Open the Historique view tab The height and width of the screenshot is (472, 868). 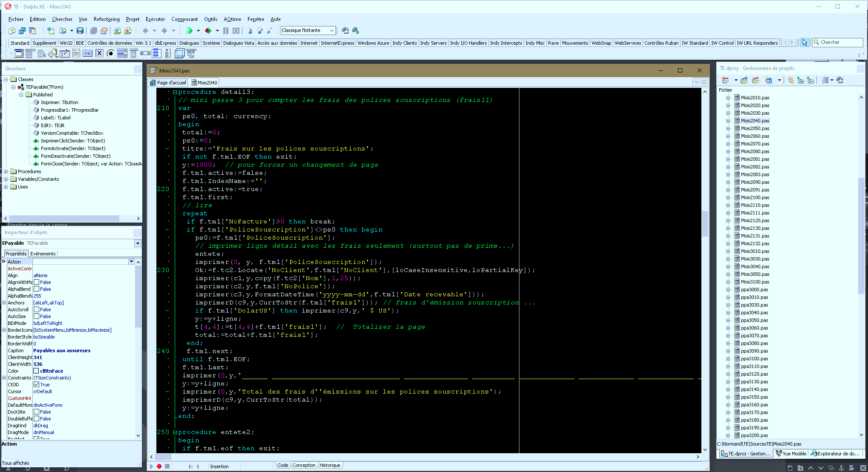(330, 465)
